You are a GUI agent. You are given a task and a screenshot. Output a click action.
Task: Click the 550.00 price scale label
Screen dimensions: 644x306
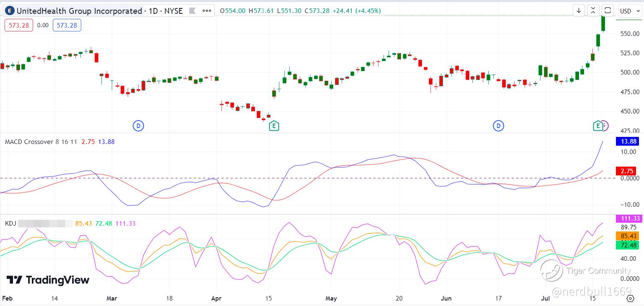630,33
